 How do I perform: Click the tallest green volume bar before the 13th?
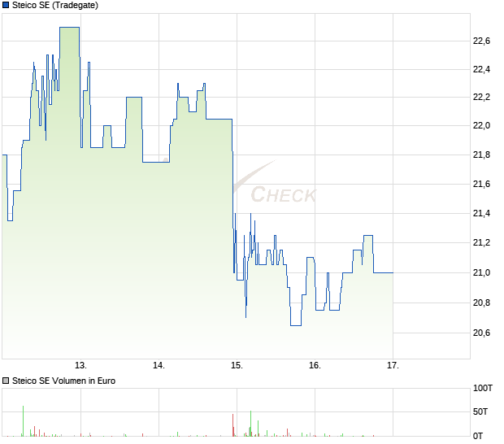point(23,421)
